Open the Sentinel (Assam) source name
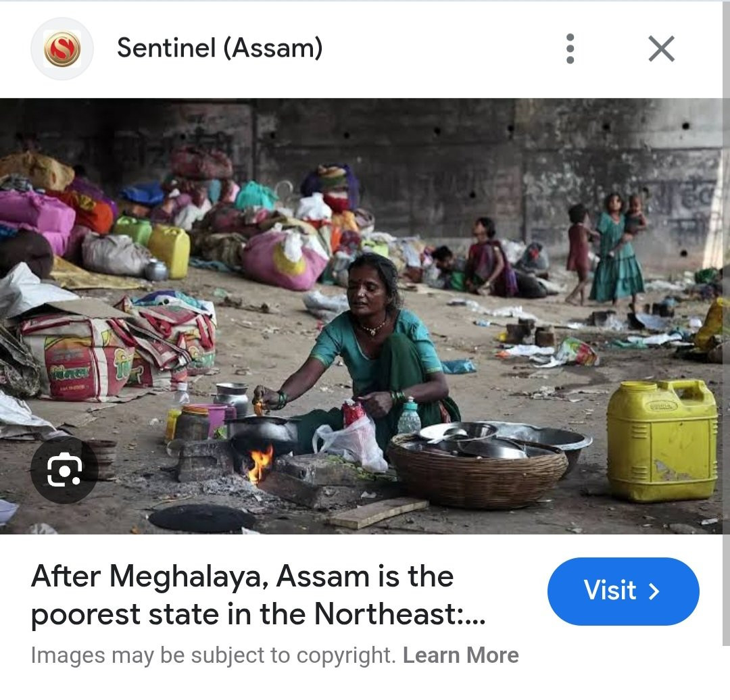 pyautogui.click(x=219, y=48)
